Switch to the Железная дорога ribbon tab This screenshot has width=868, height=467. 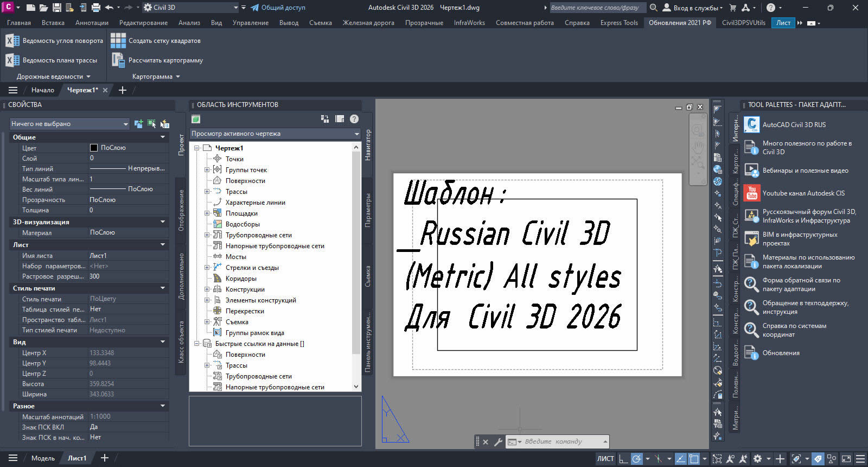[368, 23]
